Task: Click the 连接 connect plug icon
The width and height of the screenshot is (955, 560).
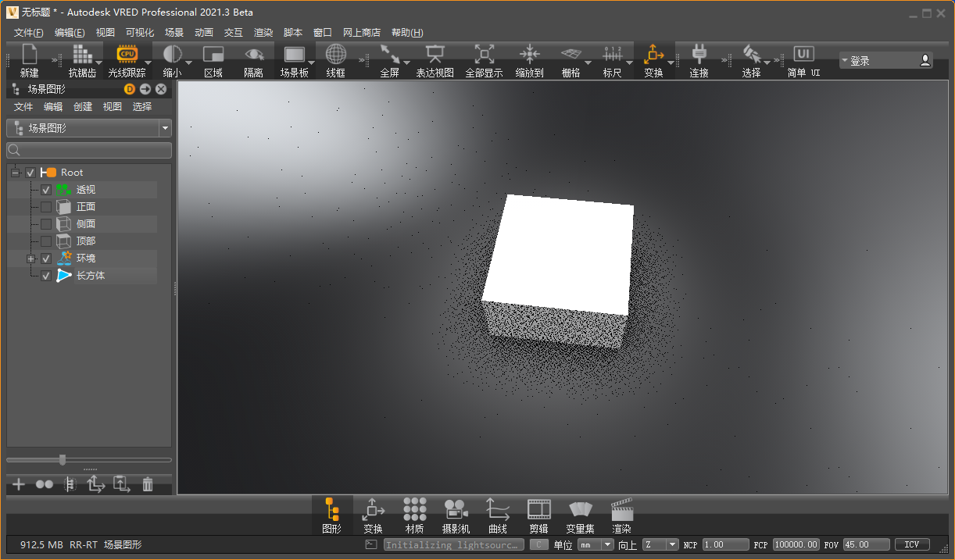Action: pyautogui.click(x=699, y=55)
